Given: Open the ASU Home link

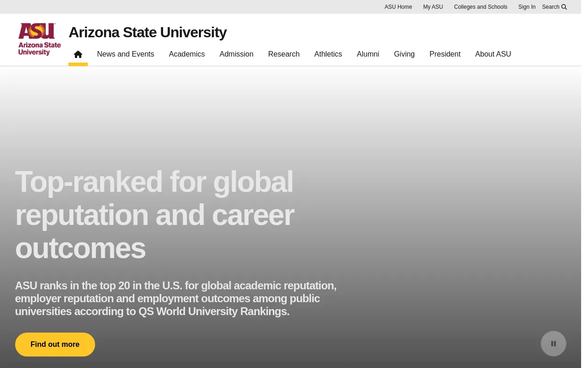Looking at the screenshot, I should point(398,7).
